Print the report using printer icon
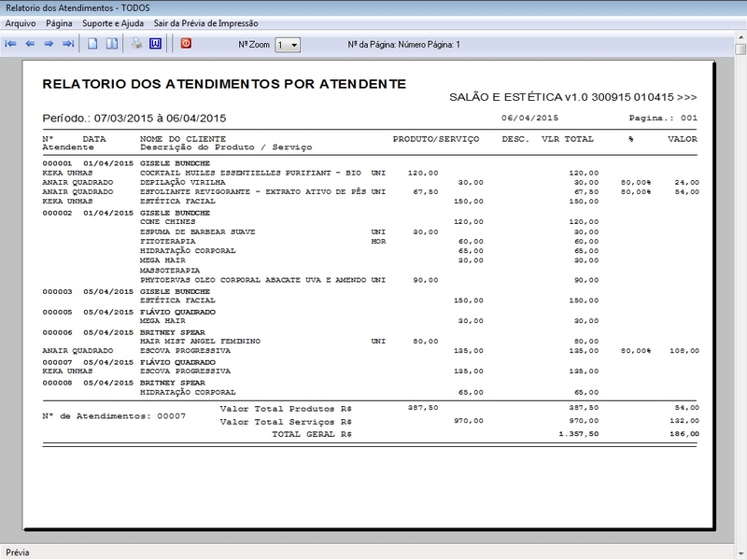 tap(136, 44)
